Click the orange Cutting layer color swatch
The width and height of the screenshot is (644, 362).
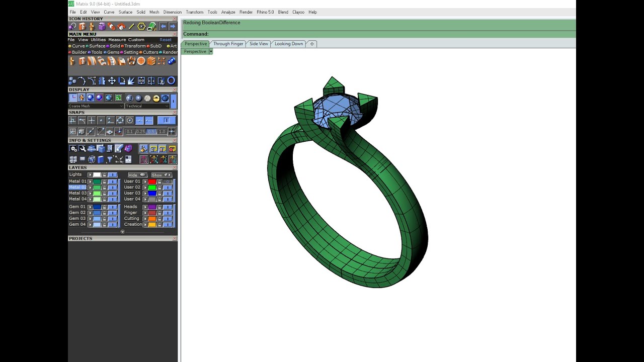pos(152,219)
